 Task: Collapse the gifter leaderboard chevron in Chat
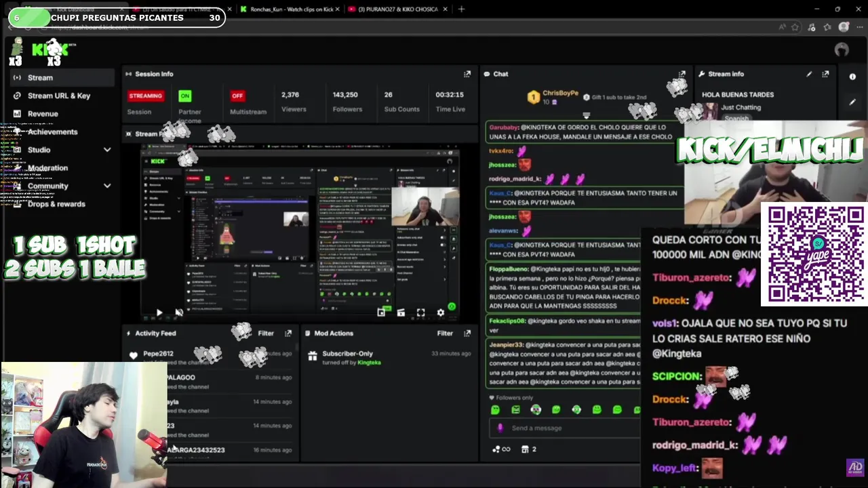click(x=587, y=116)
